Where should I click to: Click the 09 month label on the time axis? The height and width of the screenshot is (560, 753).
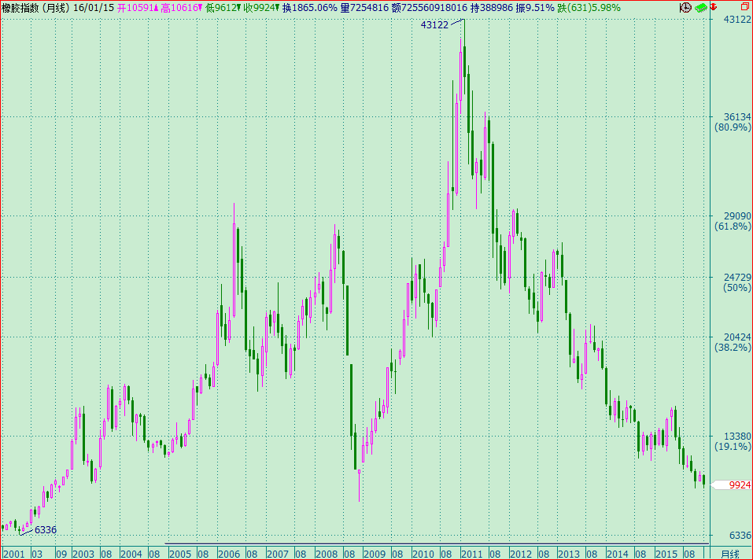pos(61,554)
